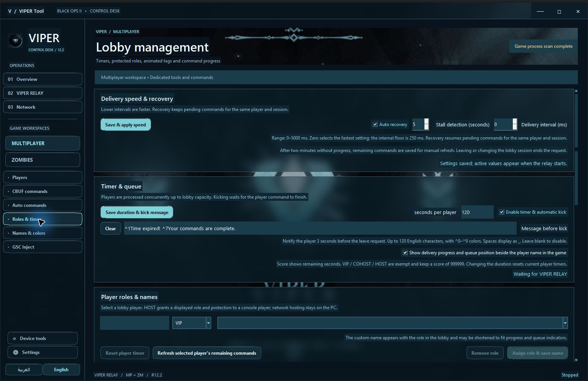The height and width of the screenshot is (381, 588).
Task: Toggle the Auto recovery checkbox
Action: [x=375, y=124]
